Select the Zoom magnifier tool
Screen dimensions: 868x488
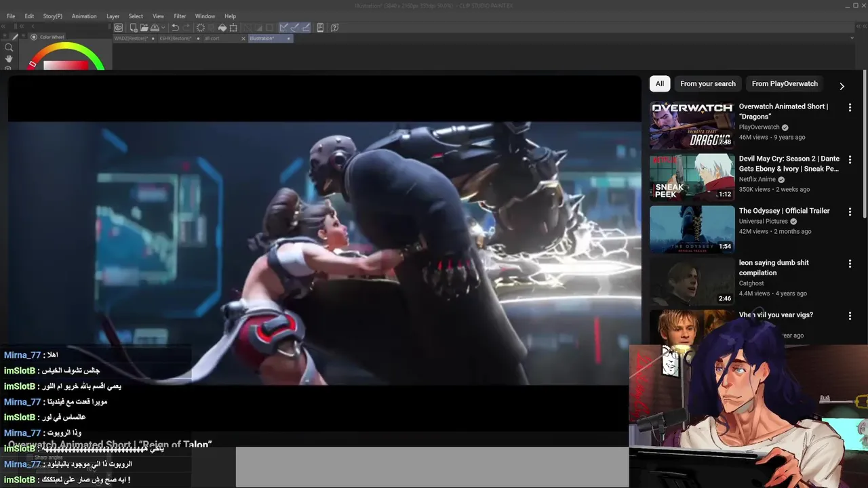(9, 47)
